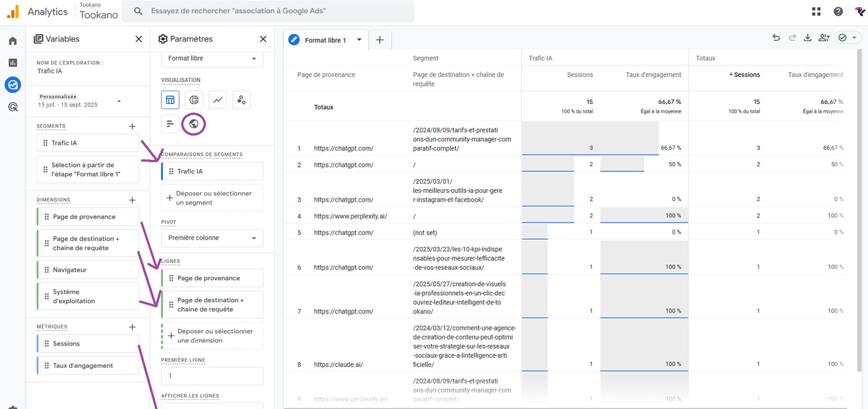
Task: Choose the line chart visualization
Action: (x=218, y=100)
